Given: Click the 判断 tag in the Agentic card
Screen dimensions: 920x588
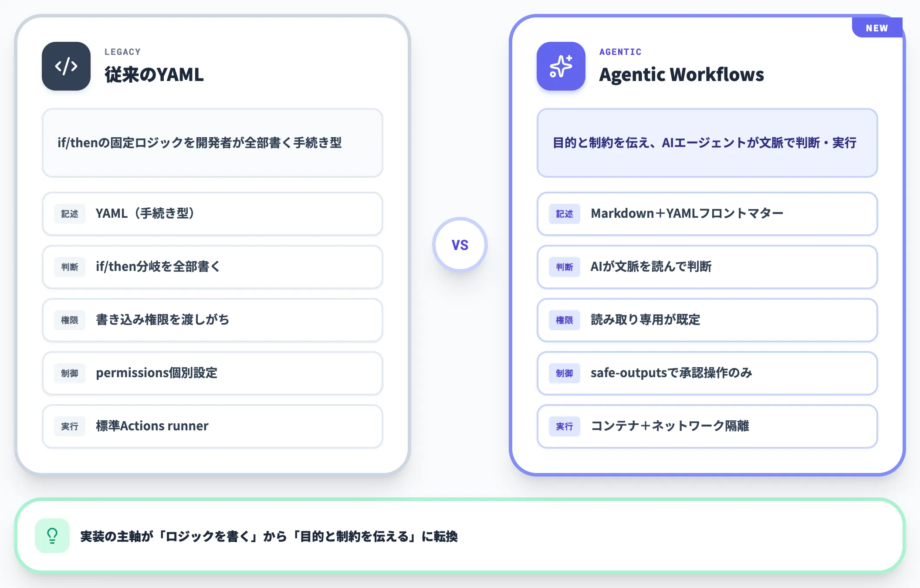Looking at the screenshot, I should point(565,267).
